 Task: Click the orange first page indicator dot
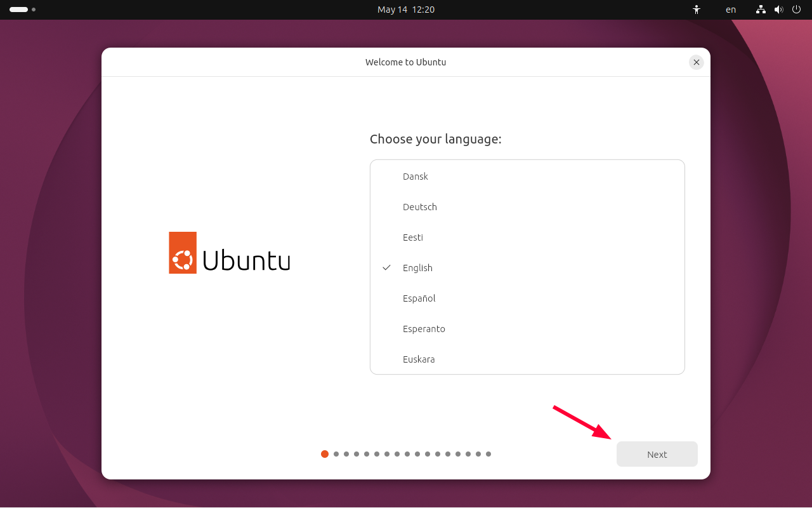pos(325,454)
